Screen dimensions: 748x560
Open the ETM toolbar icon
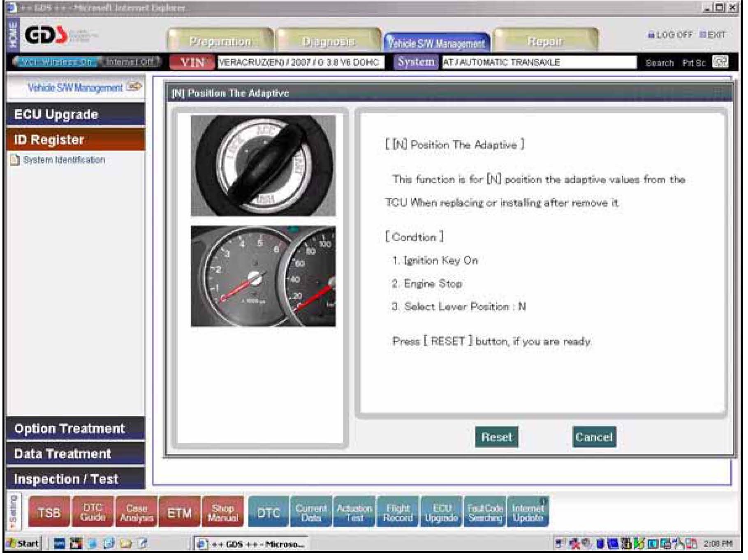(180, 512)
